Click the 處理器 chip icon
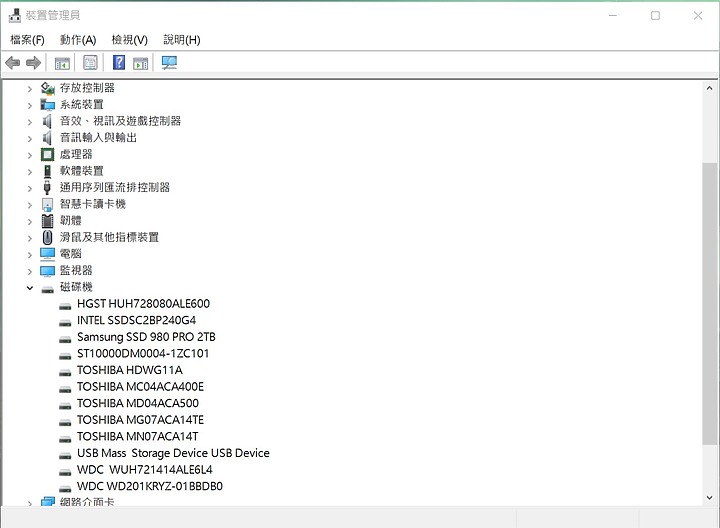The height and width of the screenshot is (528, 720). click(x=47, y=154)
